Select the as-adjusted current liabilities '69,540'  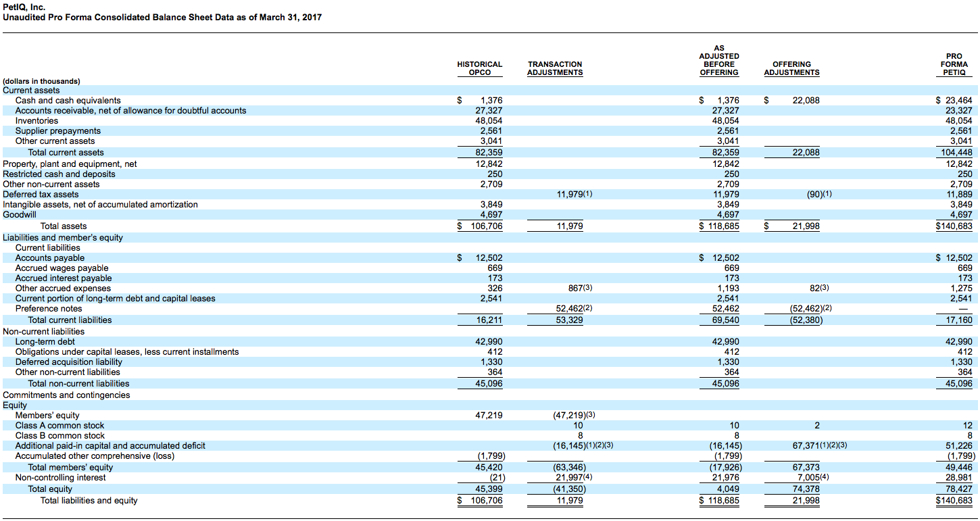point(726,320)
